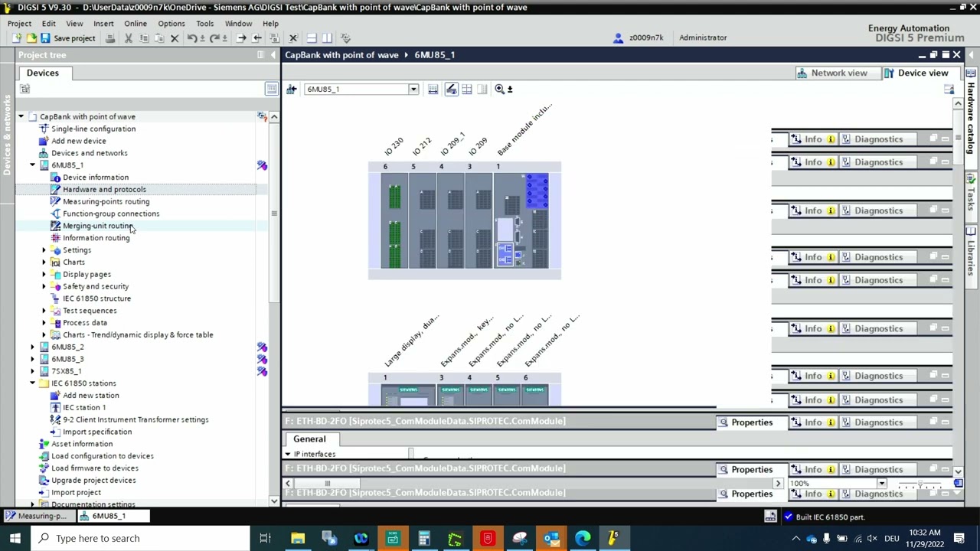Undo the last action

(x=192, y=37)
